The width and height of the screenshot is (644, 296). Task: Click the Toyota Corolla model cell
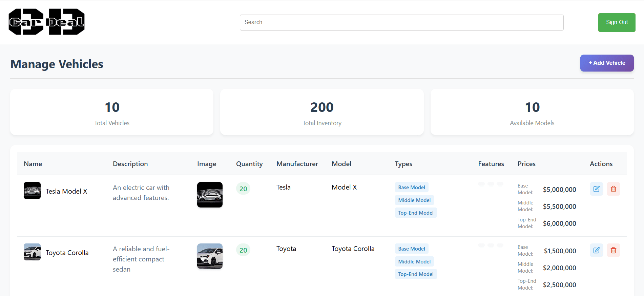[353, 249]
